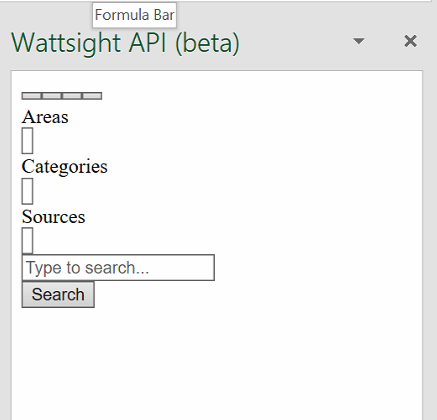Click the second blank button in the row
Image resolution: width=437 pixels, height=420 pixels.
click(x=52, y=96)
